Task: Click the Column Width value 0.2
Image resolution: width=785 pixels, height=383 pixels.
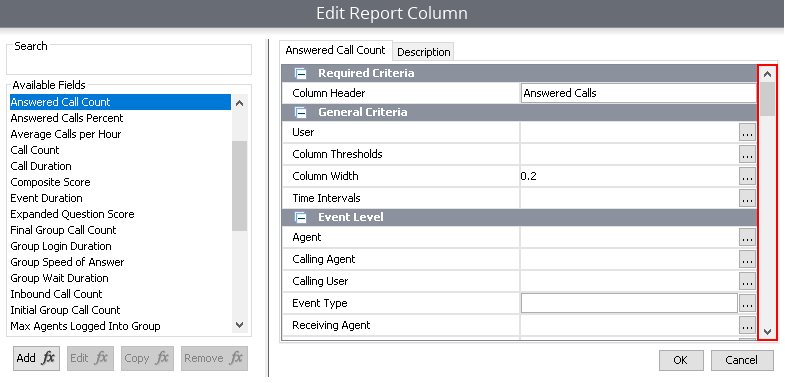Action: [x=529, y=176]
